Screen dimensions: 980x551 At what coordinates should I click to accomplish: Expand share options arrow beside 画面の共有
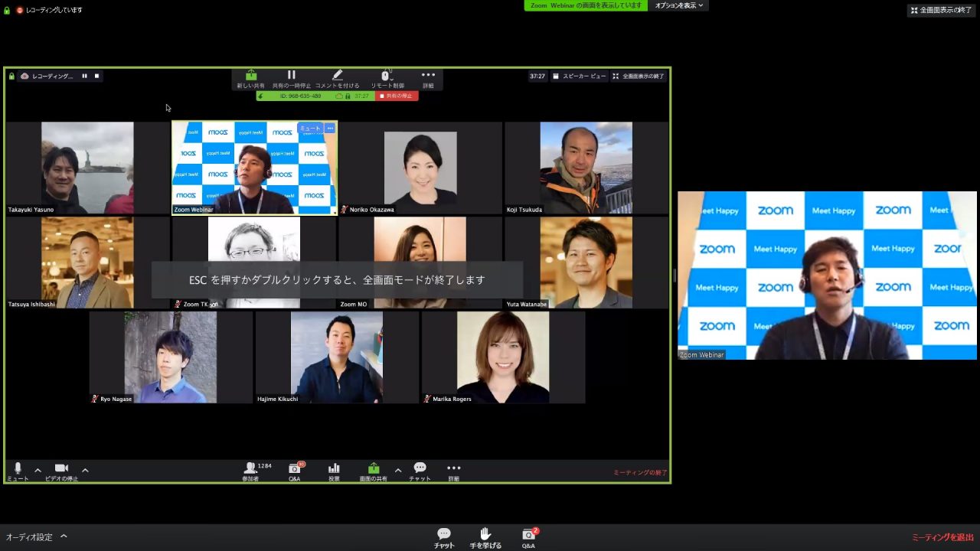397,470
